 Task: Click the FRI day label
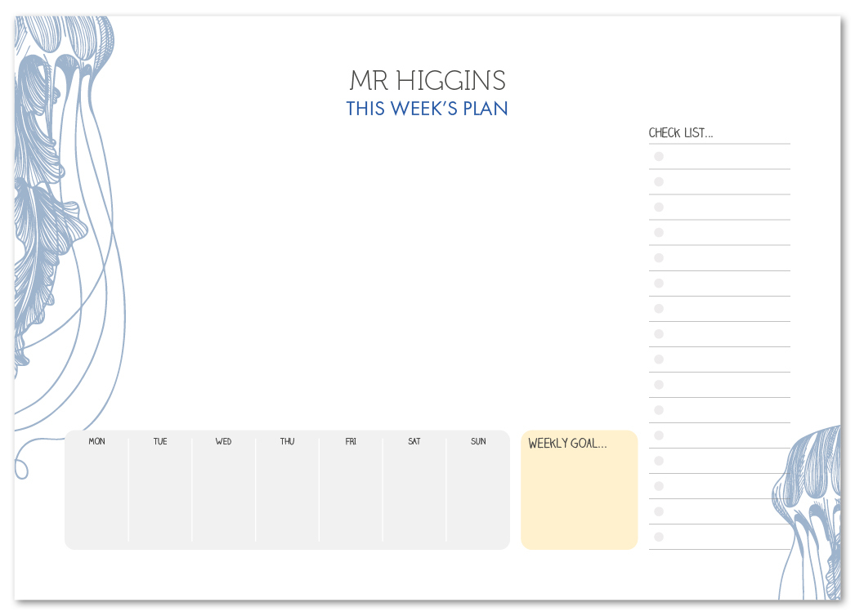[351, 442]
